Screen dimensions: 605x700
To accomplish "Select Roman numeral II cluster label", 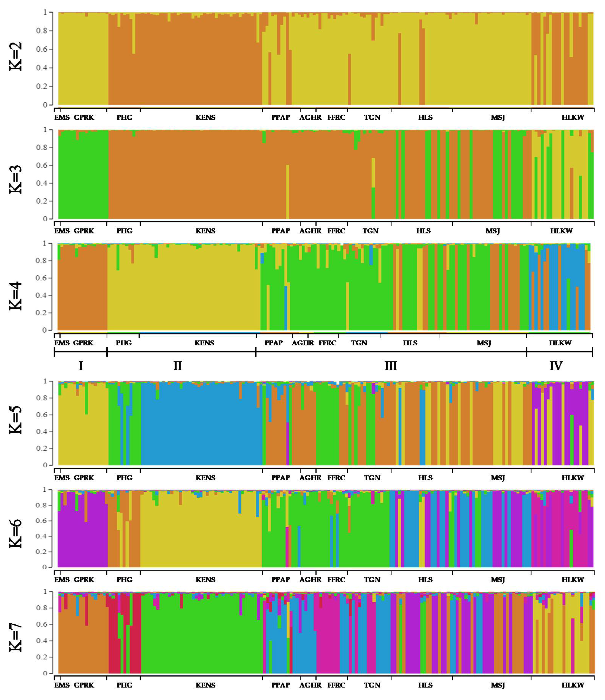I will pos(178,366).
